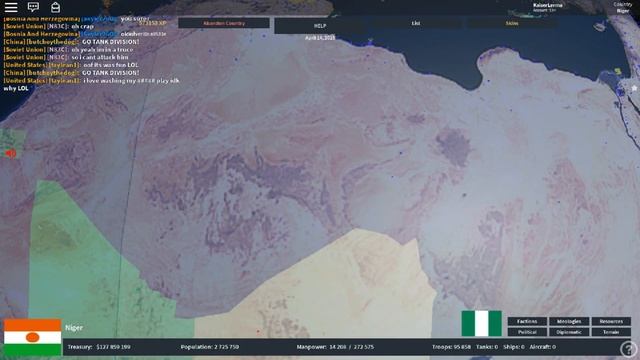
Task: Click the Country Niger label in top corner
Action: click(x=622, y=8)
